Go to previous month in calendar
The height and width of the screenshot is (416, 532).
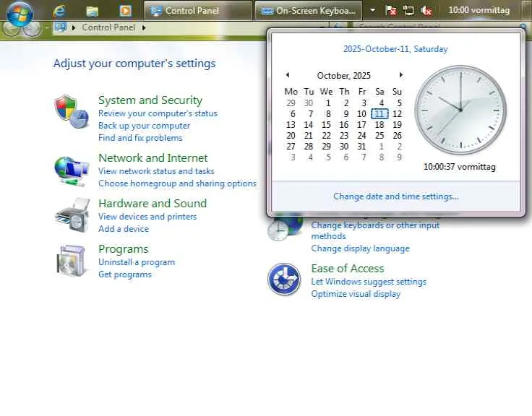point(288,75)
